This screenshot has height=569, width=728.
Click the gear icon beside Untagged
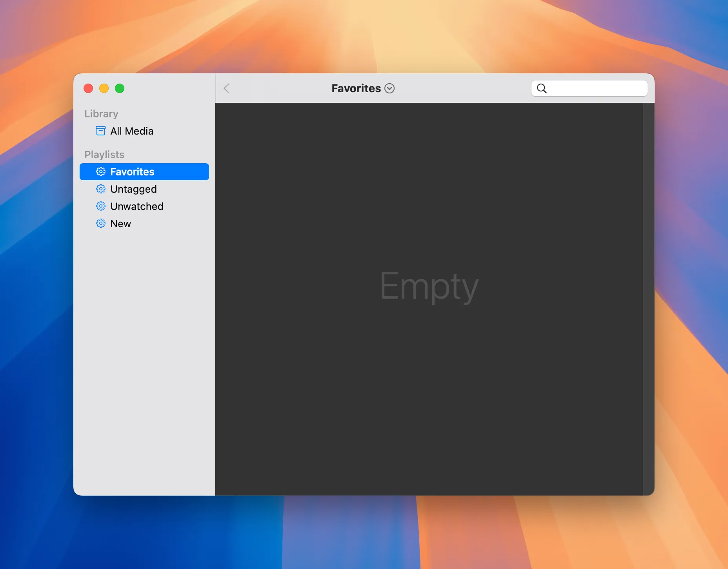tap(100, 189)
